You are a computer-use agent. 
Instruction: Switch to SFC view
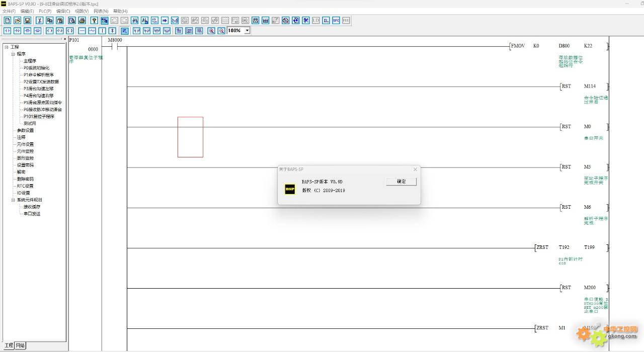pyautogui.click(x=336, y=21)
